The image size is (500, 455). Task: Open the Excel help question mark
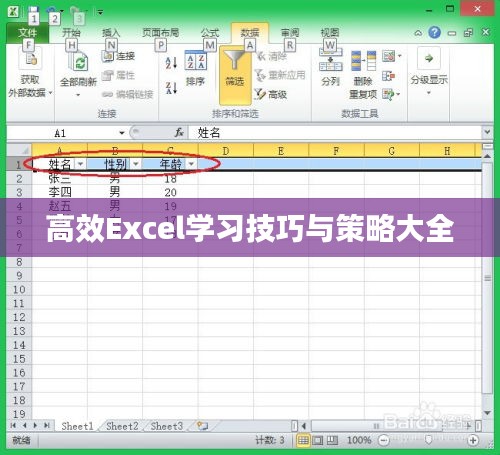[434, 32]
